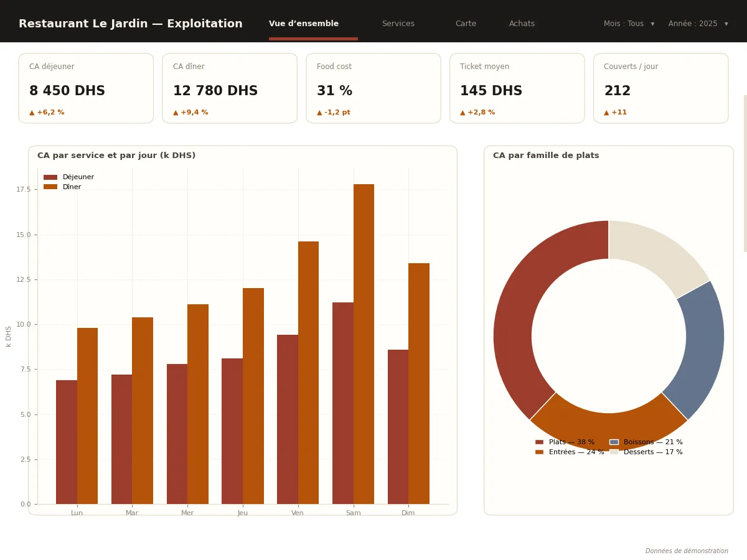Screen dimensions: 747x560
Task: Click the CA par service et par jour title
Action: point(116,156)
